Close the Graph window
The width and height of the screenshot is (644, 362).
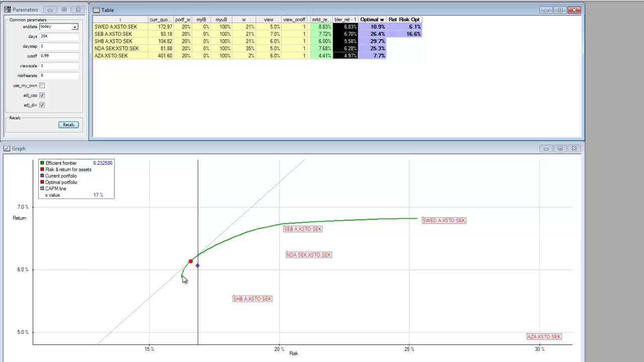click(x=574, y=148)
